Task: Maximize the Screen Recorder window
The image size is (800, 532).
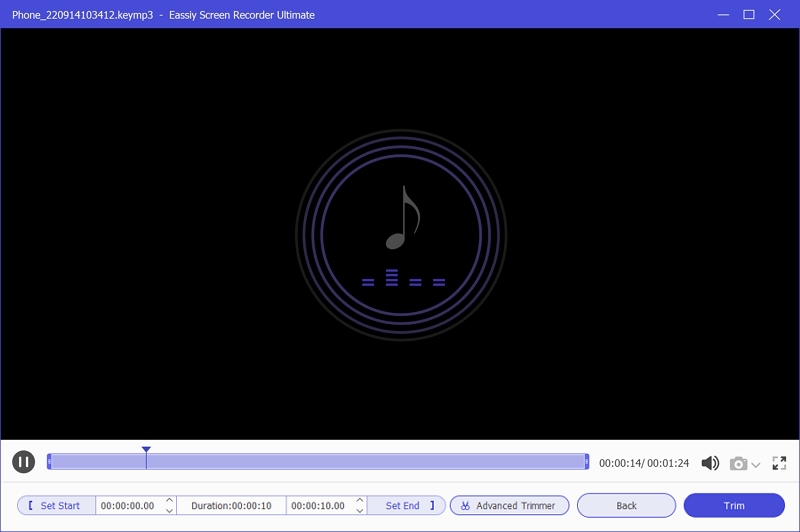Action: click(x=748, y=15)
